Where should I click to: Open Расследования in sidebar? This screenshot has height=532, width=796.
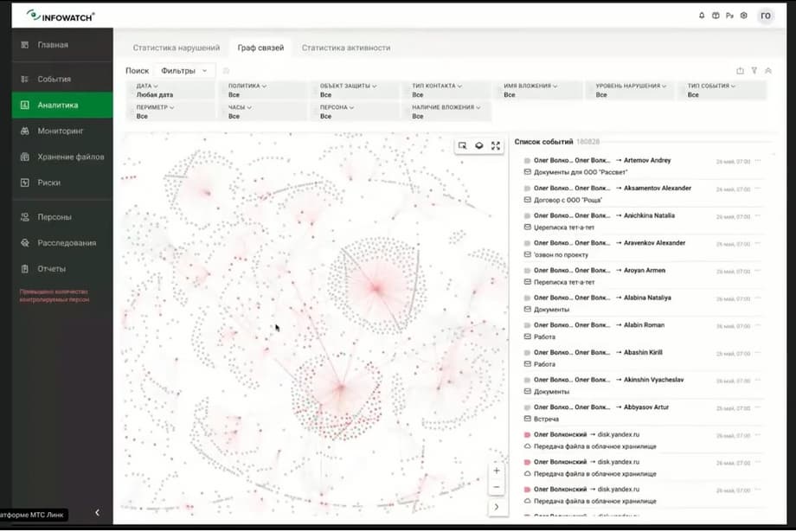tap(62, 243)
